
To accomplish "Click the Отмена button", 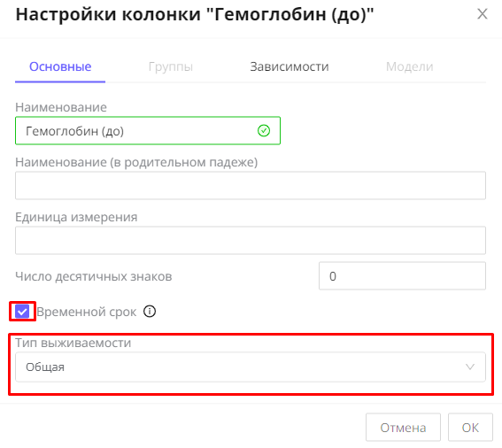I will tap(403, 428).
